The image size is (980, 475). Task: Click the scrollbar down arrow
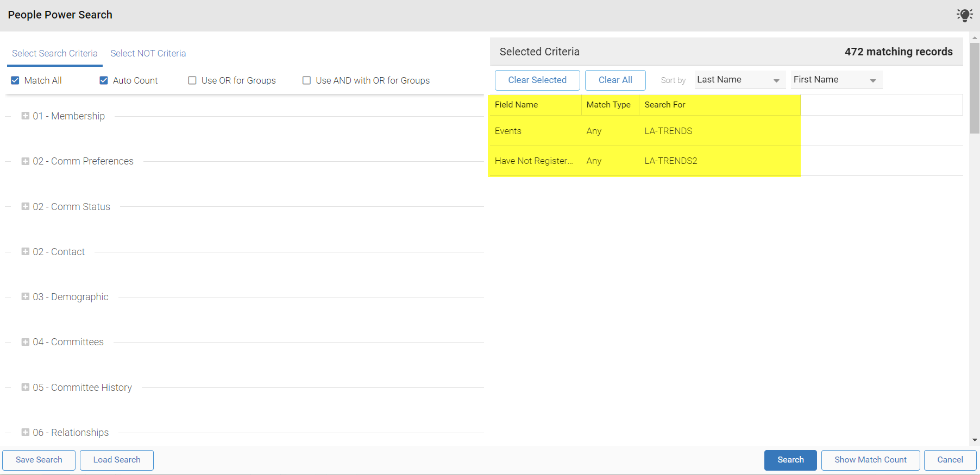[975, 440]
